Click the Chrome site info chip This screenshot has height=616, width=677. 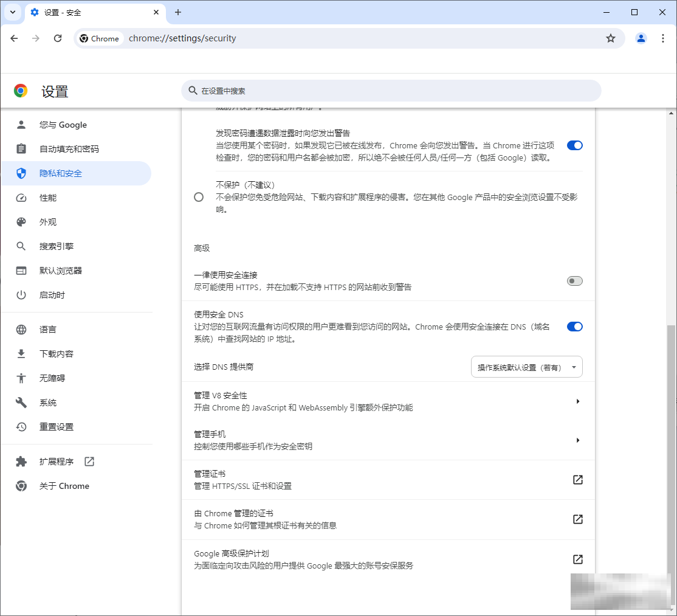tap(100, 38)
